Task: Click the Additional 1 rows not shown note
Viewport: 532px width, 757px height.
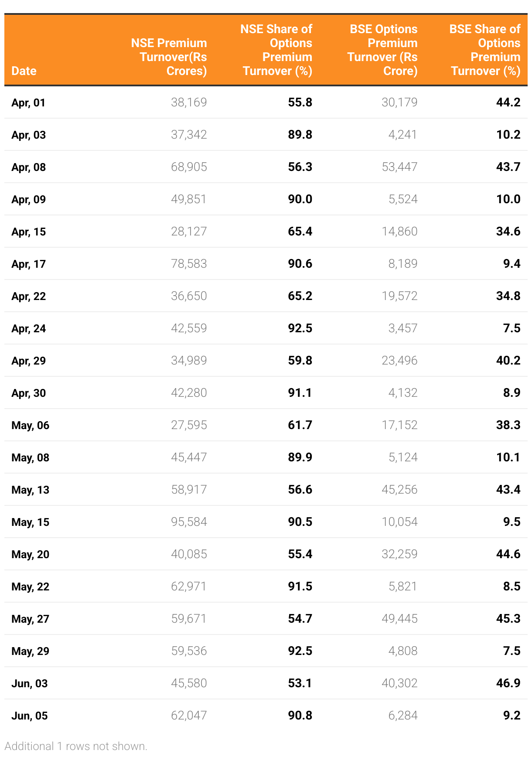Action: [x=76, y=746]
